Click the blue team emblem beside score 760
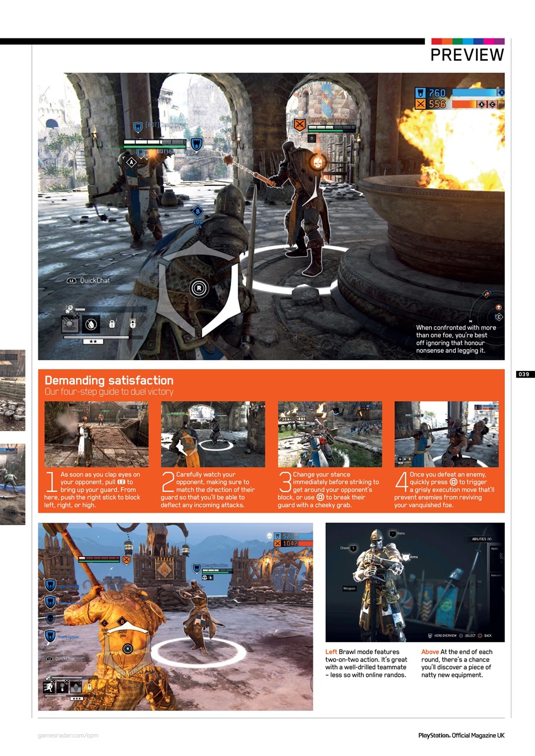This screenshot has width=535, height=756. tap(420, 93)
